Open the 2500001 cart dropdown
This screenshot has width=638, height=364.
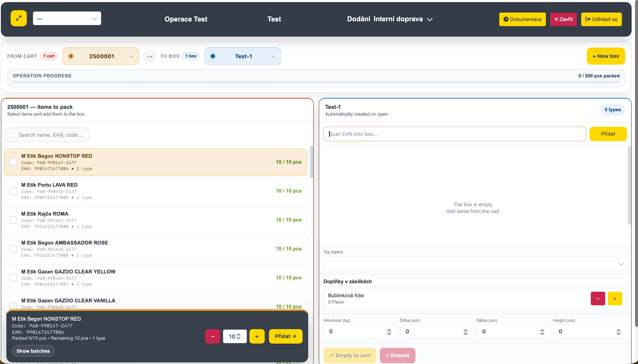(x=101, y=56)
